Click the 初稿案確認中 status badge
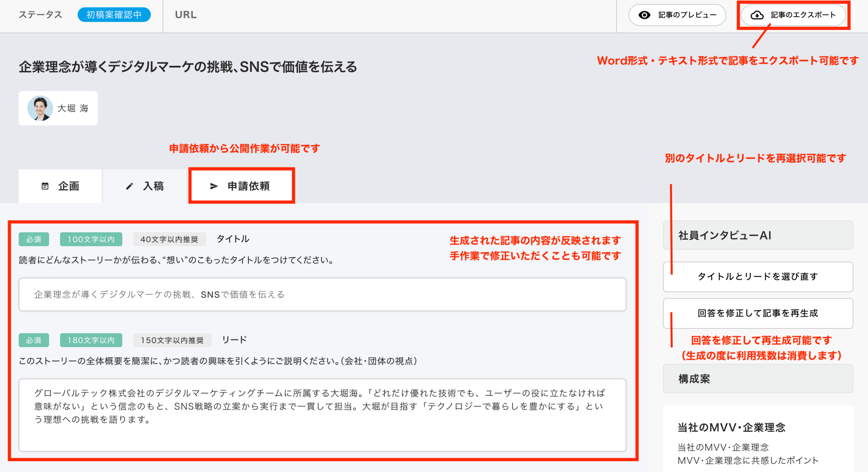Viewport: 868px width, 472px height. pyautogui.click(x=114, y=15)
